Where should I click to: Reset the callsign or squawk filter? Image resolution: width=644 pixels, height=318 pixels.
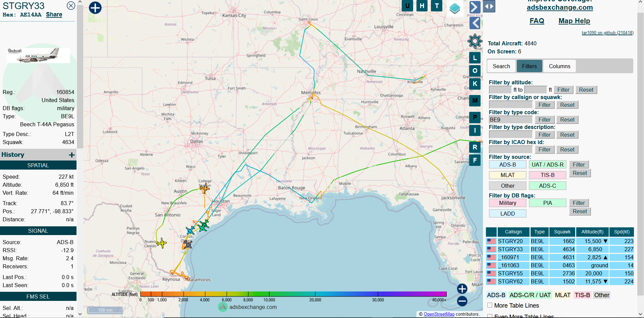click(567, 105)
